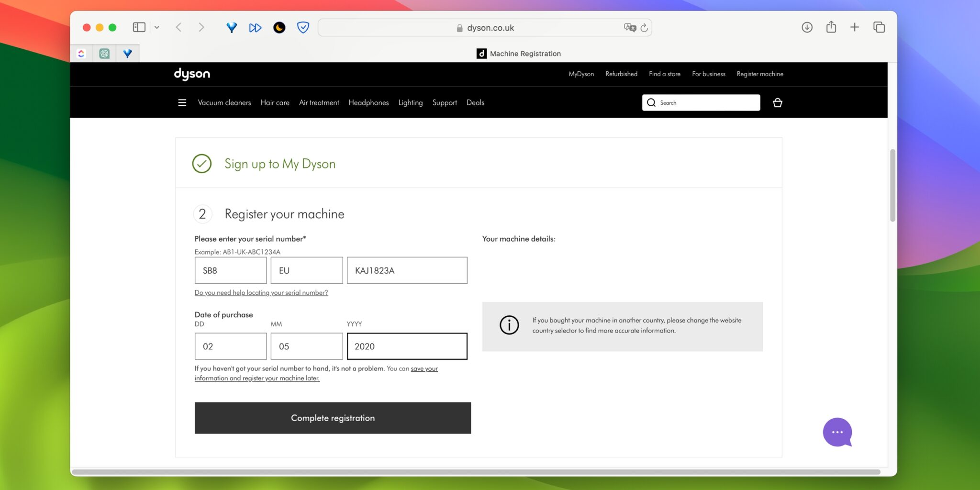Go forward with the Safari forward arrow

click(201, 27)
